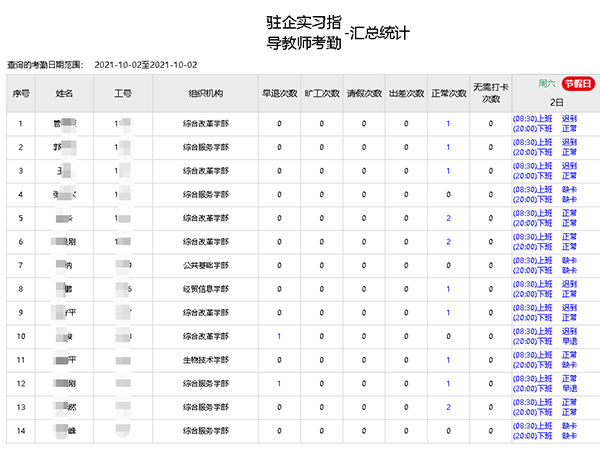Open row 10 early-leave count link

point(279,336)
